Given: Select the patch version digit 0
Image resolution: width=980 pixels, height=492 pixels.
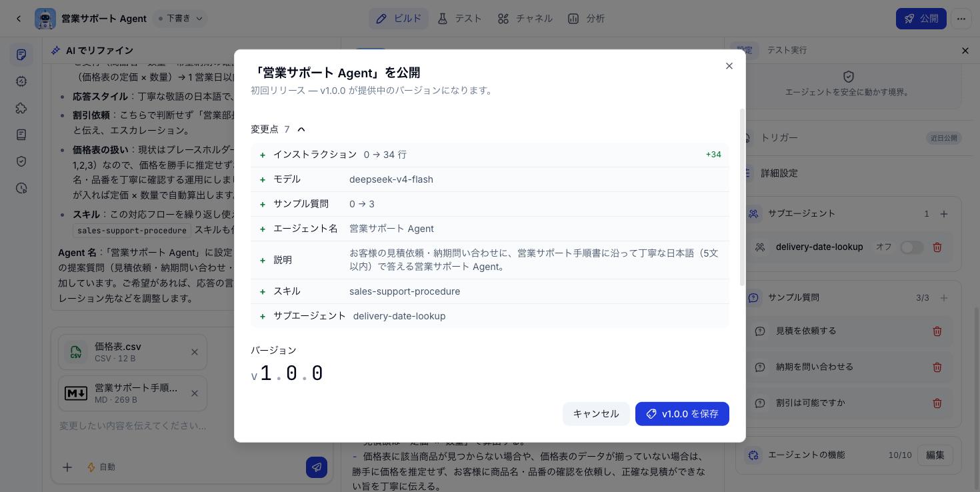Looking at the screenshot, I should (x=317, y=373).
